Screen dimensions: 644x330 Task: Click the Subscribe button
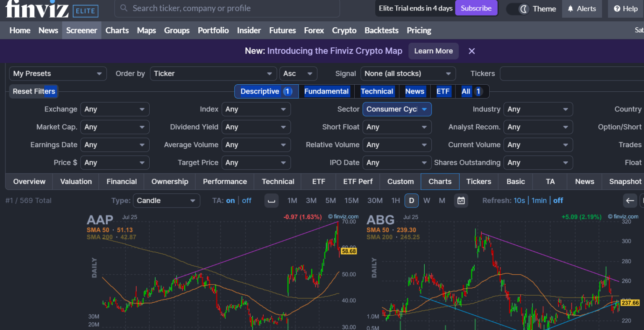(x=476, y=8)
